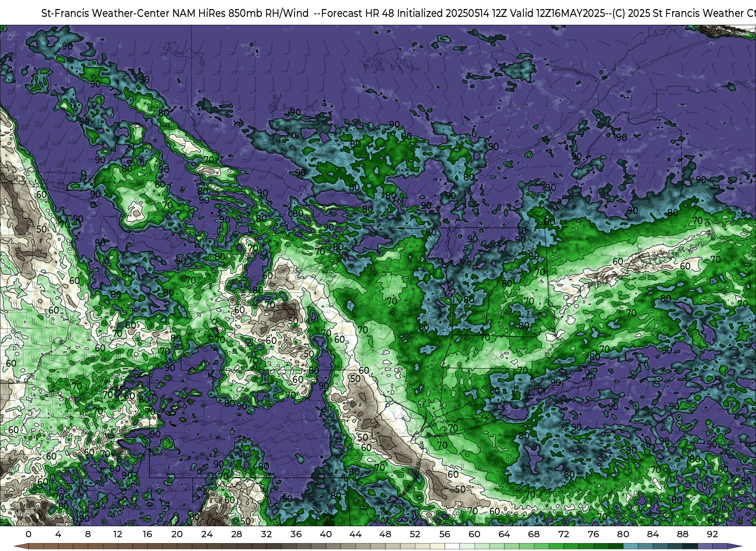Image resolution: width=756 pixels, height=551 pixels.
Task: Click the colorbar scale label 56
Action: point(445,534)
